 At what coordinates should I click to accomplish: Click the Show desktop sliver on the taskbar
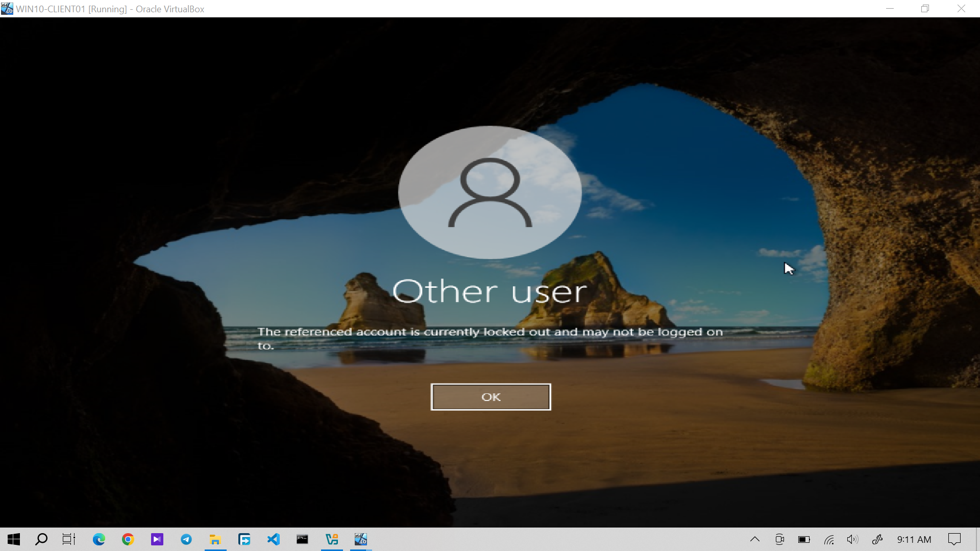point(977,539)
